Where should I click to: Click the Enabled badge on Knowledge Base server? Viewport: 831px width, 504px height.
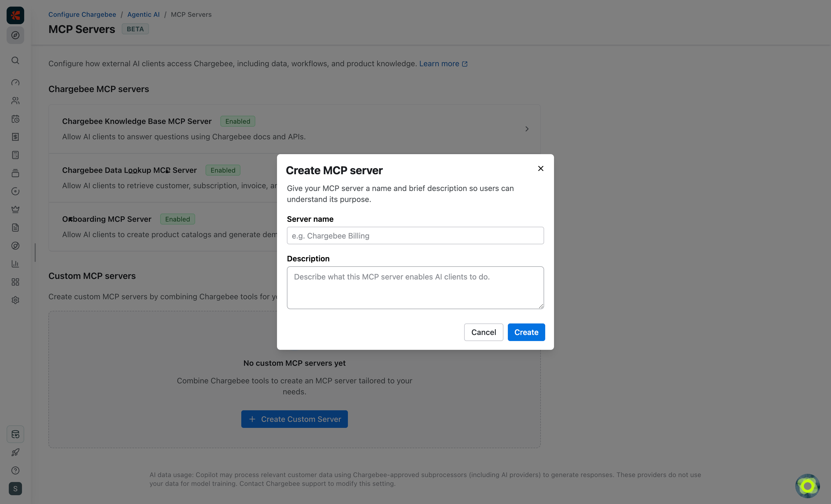point(238,121)
